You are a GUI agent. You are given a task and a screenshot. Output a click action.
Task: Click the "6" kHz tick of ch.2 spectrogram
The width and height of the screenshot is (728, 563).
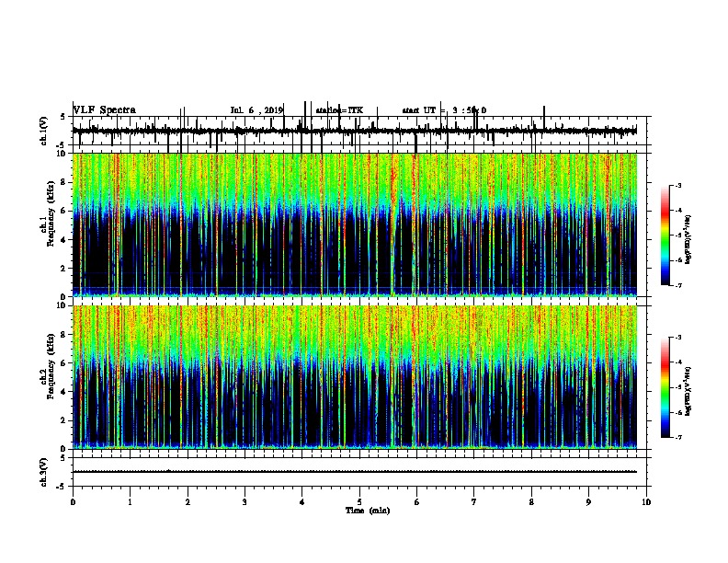(64, 363)
